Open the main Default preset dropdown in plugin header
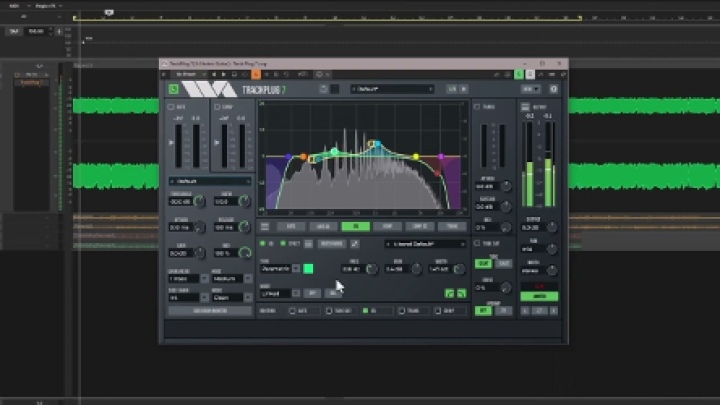Screen dimensions: 720x405 pyautogui.click(x=392, y=89)
